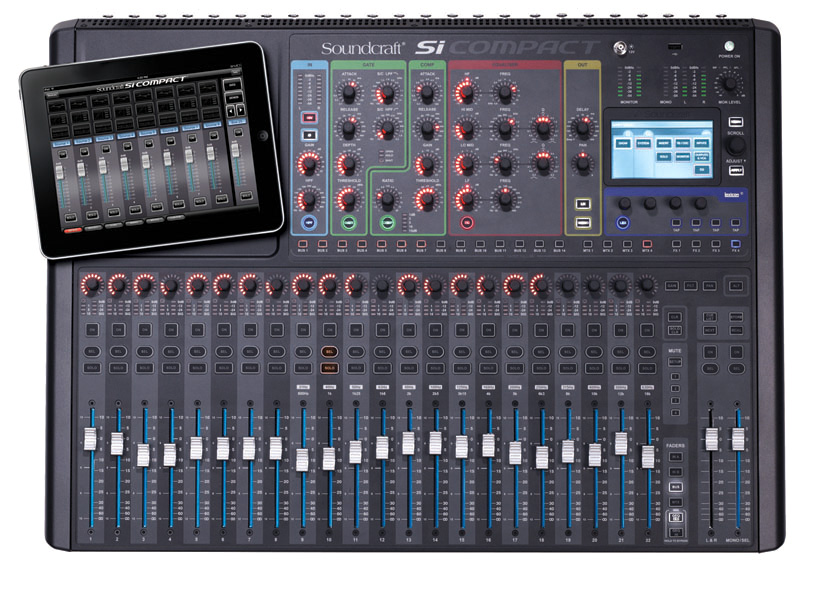Screen dimensions: 813x591
Task: Click the S/C LPF knob
Action: (x=386, y=94)
